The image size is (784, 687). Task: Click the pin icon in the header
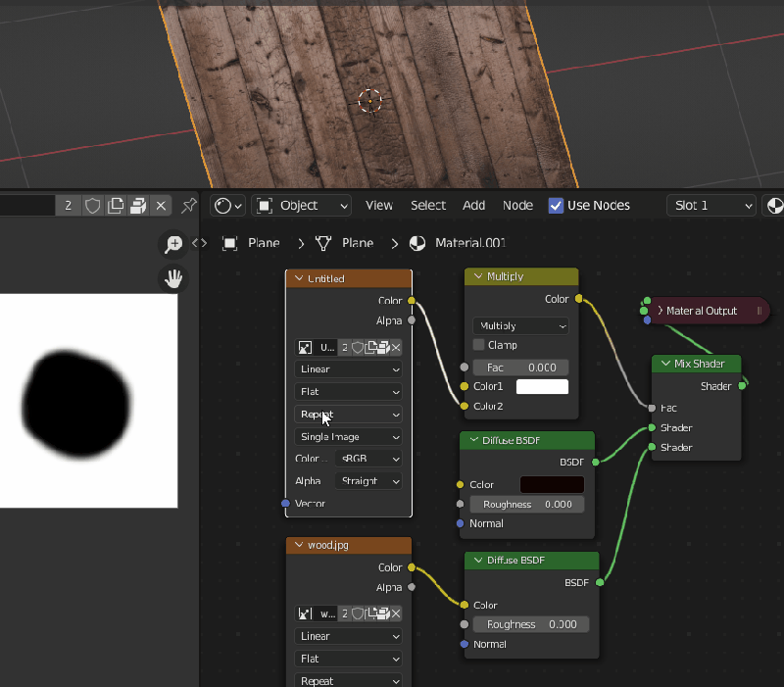188,205
